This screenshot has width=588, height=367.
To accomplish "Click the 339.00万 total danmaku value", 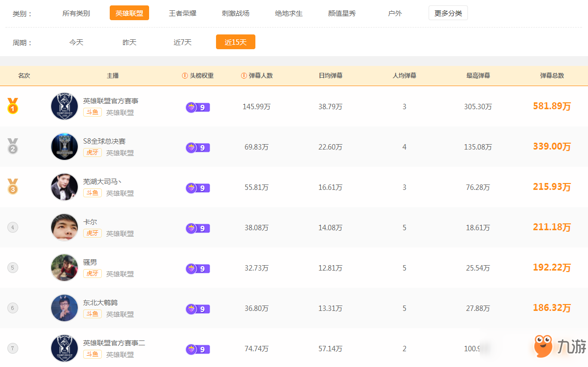I will (552, 146).
